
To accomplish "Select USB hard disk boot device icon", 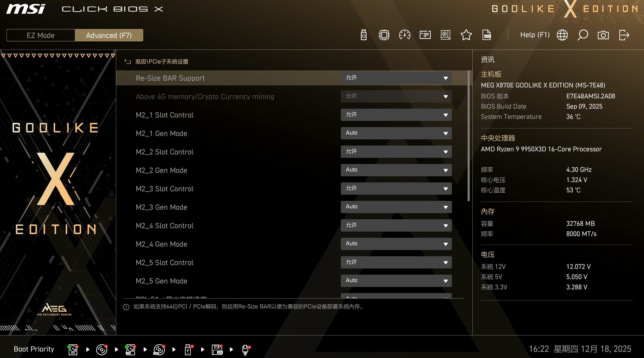I will pyautogui.click(x=130, y=349).
